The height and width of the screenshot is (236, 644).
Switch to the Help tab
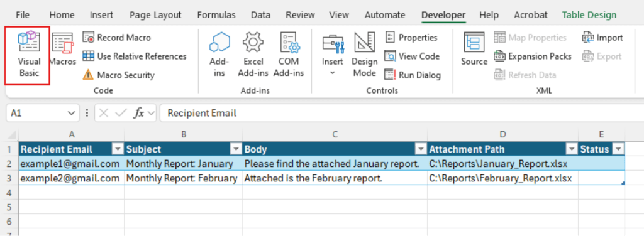pos(489,15)
